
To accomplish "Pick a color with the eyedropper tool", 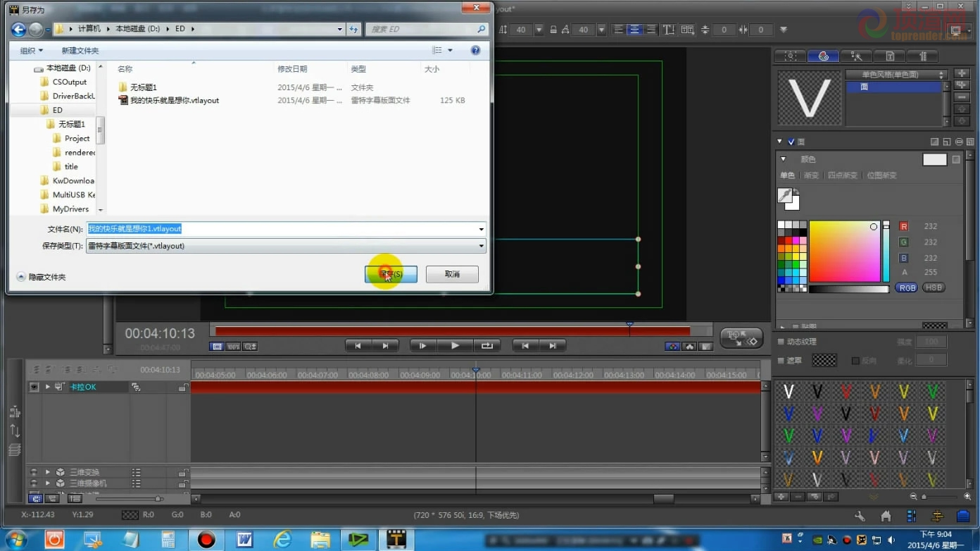I will (784, 194).
